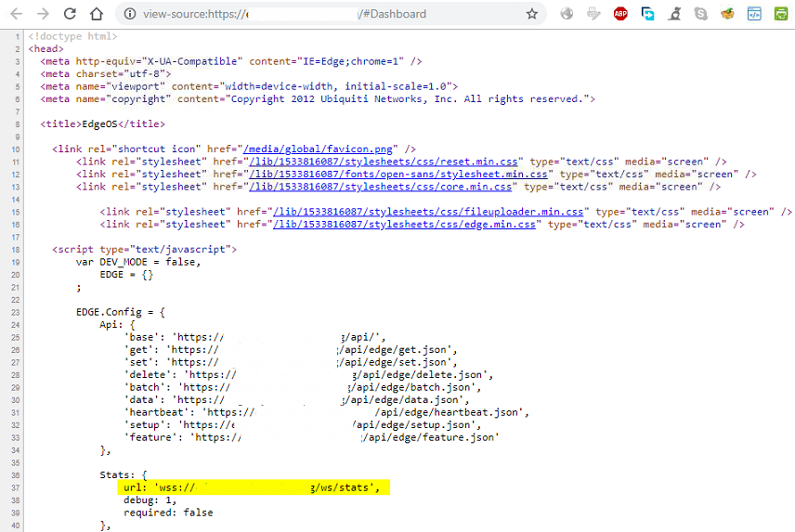The image size is (795, 532).
Task: Click the feature.json API line
Action: pos(311,437)
